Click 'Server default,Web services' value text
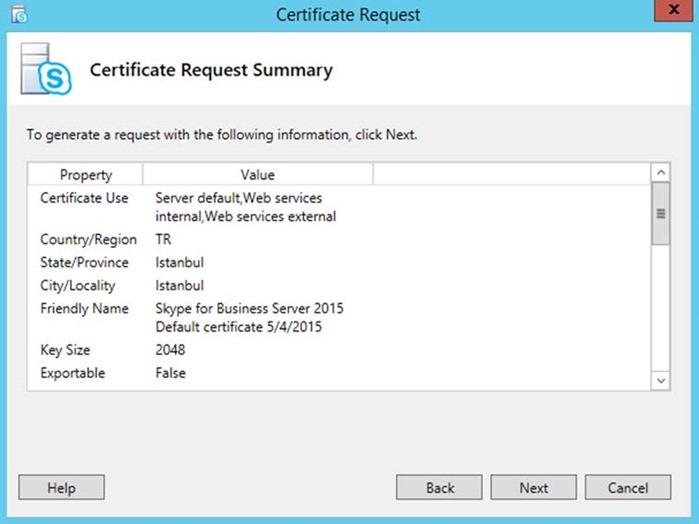Screen dimensions: 699x524 coord(238,198)
